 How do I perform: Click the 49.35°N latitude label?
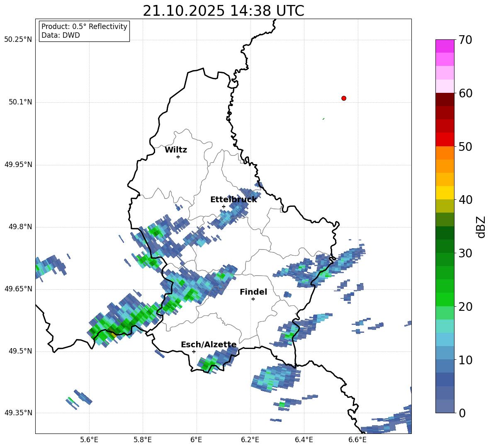(18, 413)
